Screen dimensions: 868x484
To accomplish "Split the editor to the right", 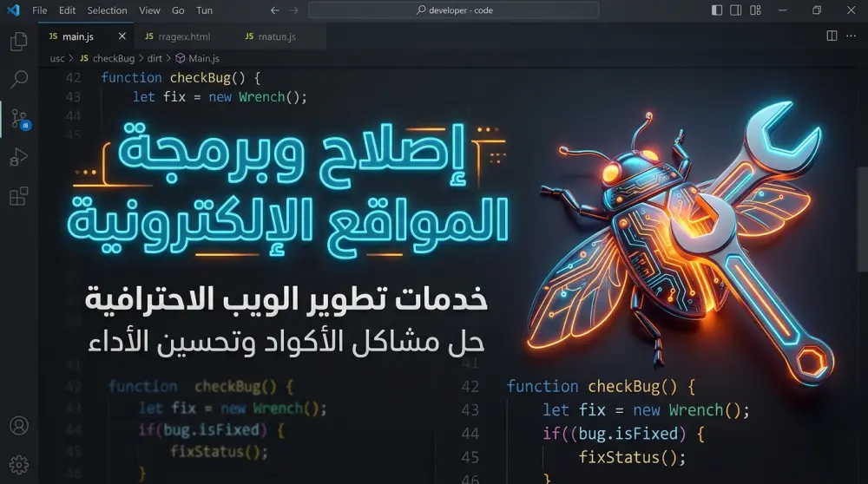I will click(x=832, y=36).
